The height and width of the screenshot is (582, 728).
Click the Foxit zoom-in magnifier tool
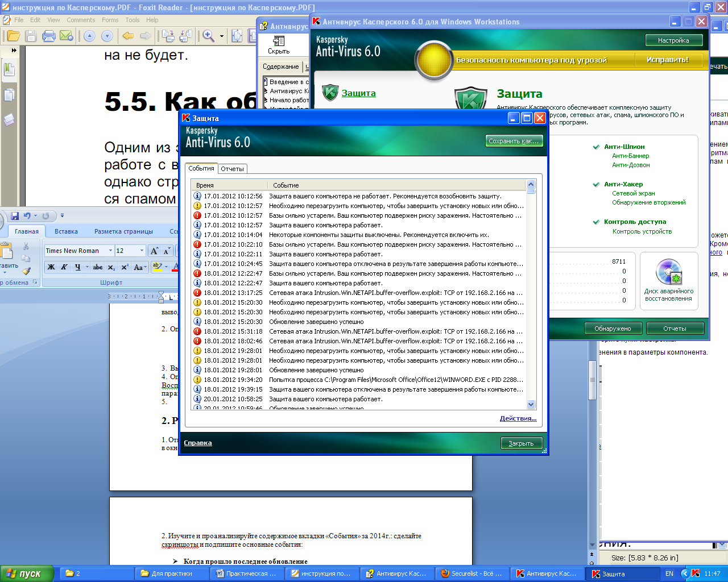pos(209,36)
